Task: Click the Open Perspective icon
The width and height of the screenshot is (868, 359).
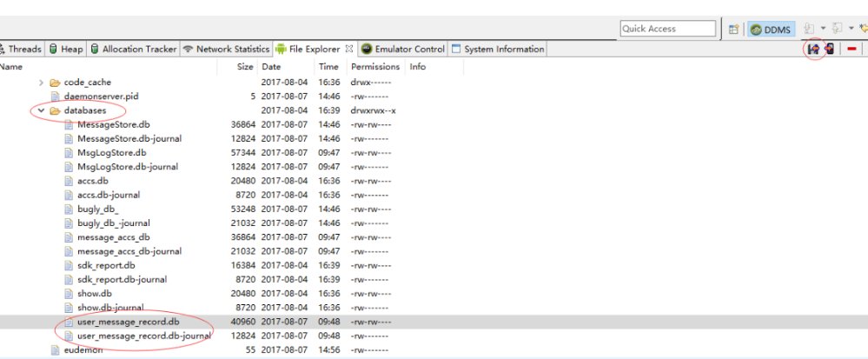Action: point(733,30)
